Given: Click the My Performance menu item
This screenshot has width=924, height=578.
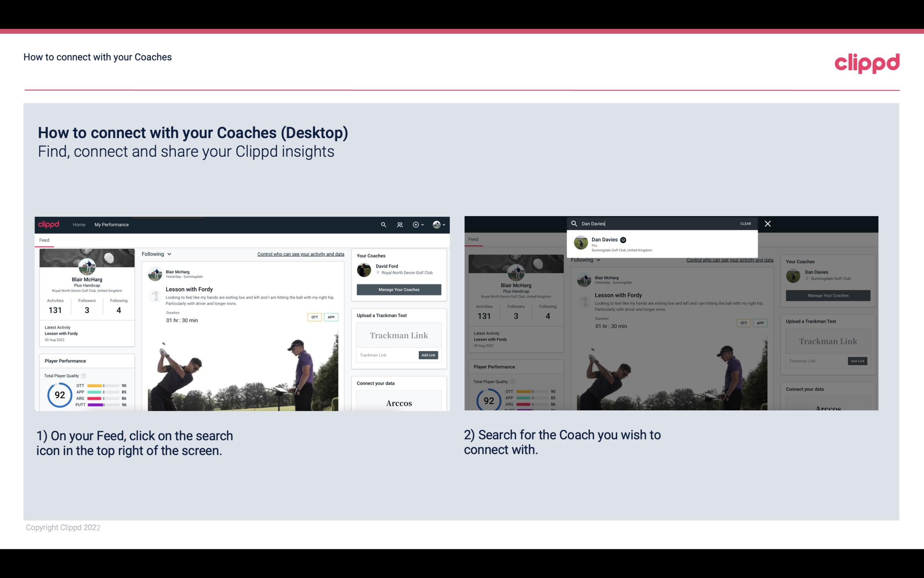Looking at the screenshot, I should 112,224.
